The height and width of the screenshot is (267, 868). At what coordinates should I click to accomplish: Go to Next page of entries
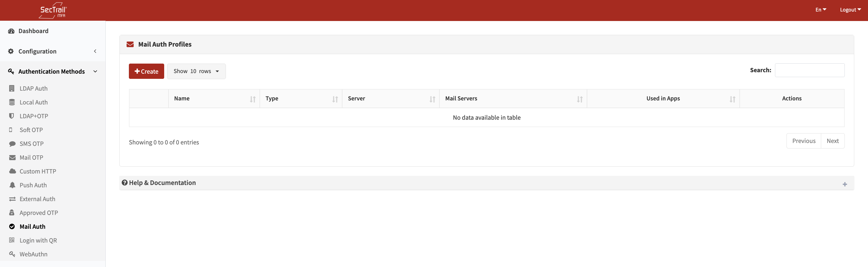[x=832, y=141]
